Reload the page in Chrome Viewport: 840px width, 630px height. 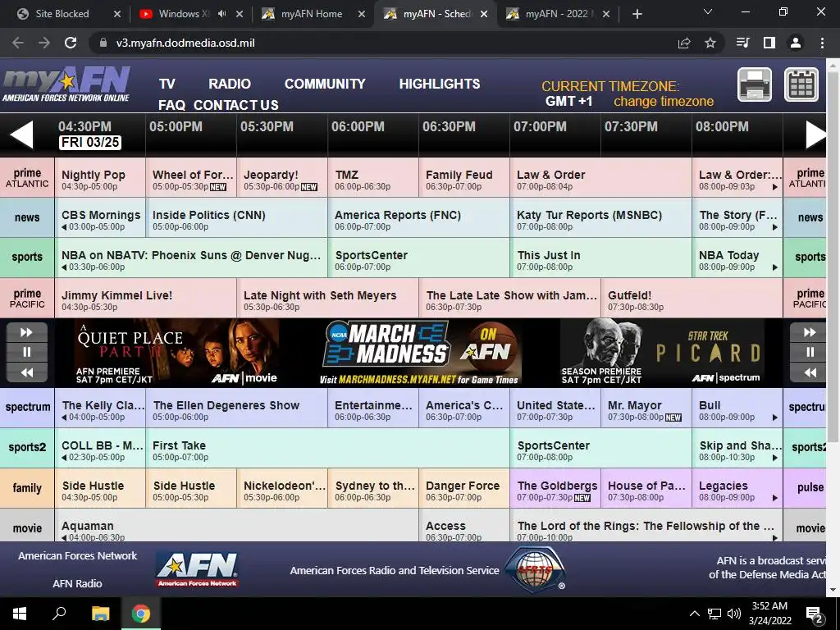[71, 43]
